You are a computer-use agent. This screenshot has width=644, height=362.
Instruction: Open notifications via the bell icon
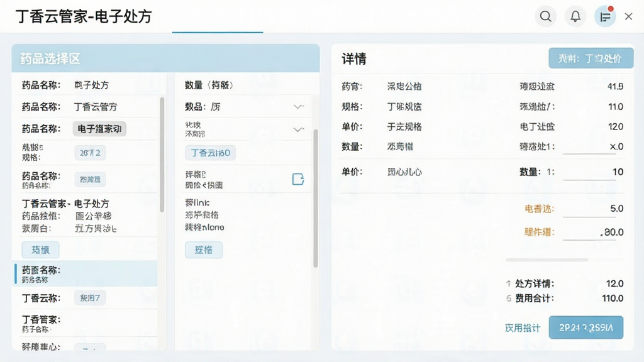click(575, 16)
